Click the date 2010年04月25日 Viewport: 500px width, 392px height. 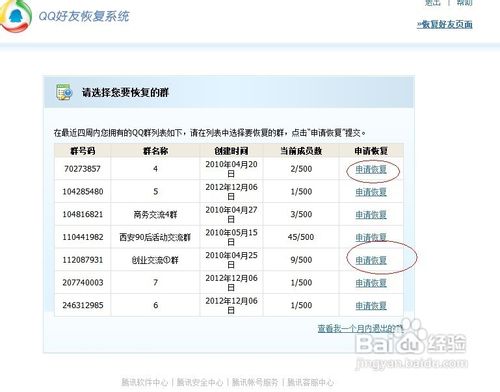click(231, 260)
